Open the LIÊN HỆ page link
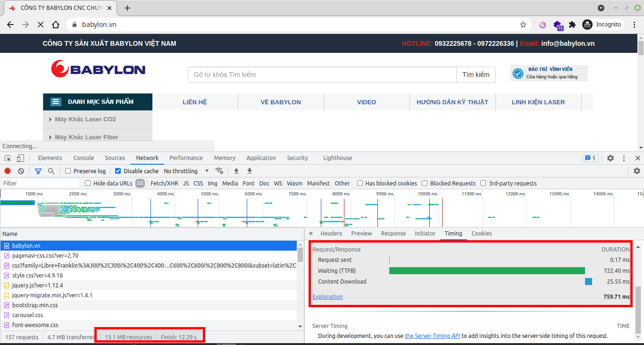This screenshot has height=345, width=644. 195,102
